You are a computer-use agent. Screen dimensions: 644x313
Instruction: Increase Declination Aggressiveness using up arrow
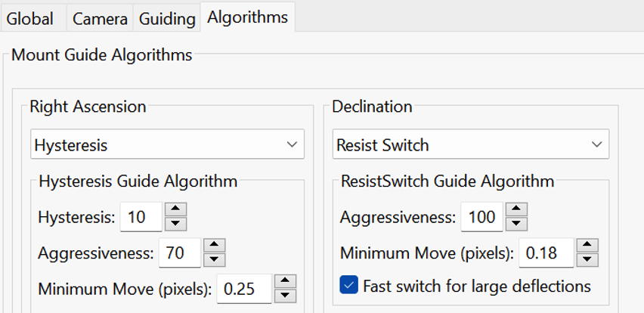click(517, 209)
